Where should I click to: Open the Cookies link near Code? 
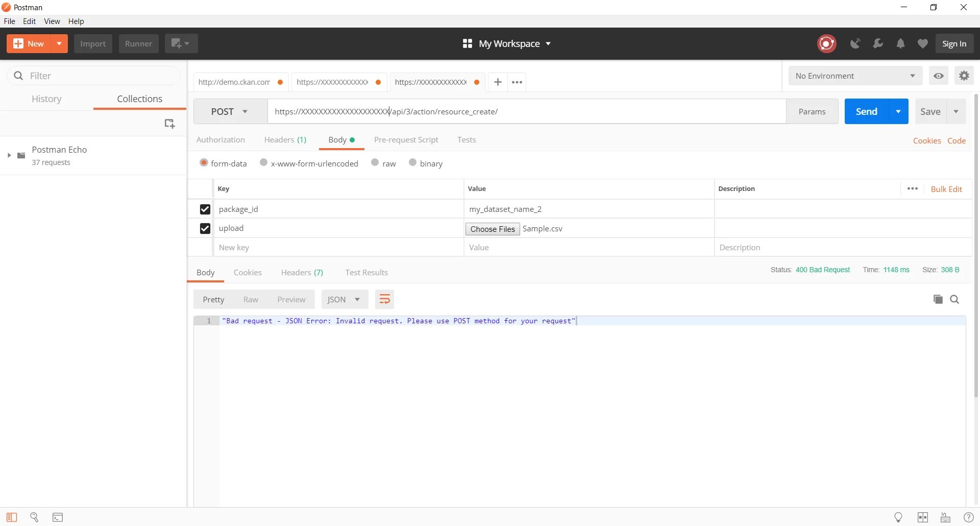click(x=927, y=140)
